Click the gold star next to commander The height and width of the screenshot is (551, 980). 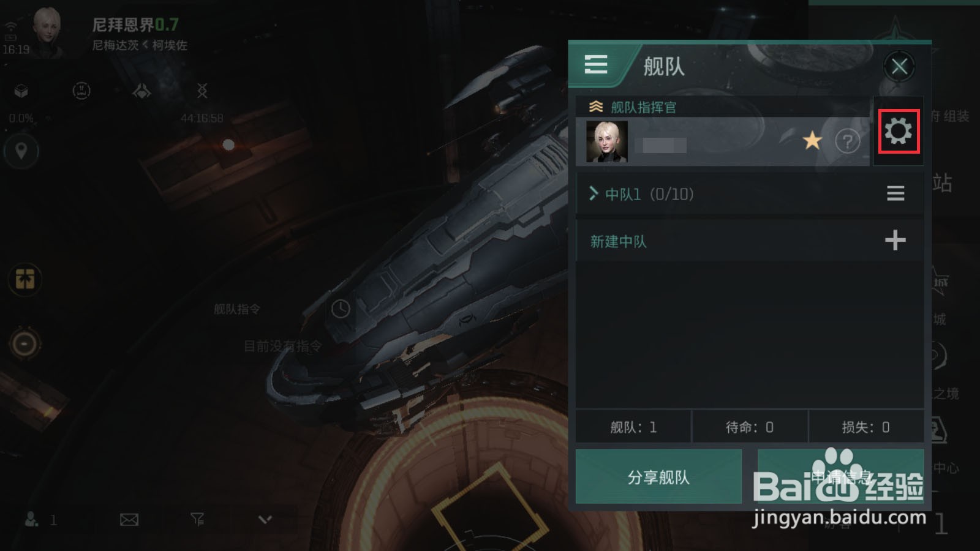coord(812,141)
